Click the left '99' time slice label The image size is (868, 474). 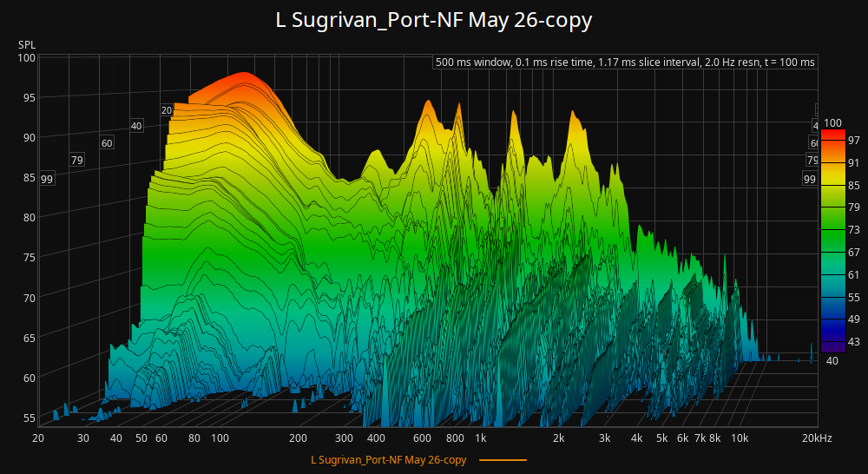point(47,179)
